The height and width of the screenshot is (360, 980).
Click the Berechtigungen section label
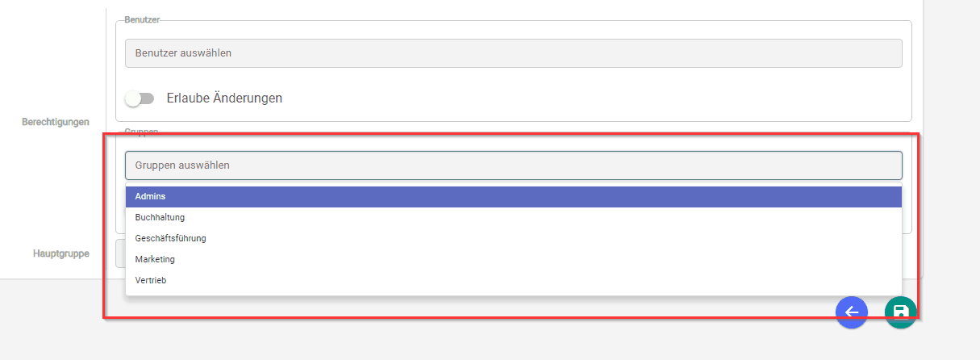coord(56,122)
